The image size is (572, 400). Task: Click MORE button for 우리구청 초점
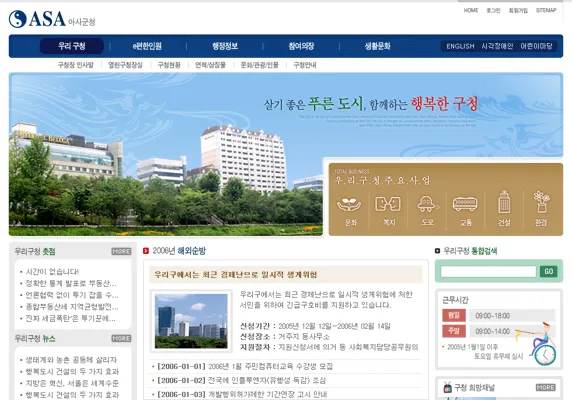click(x=121, y=251)
